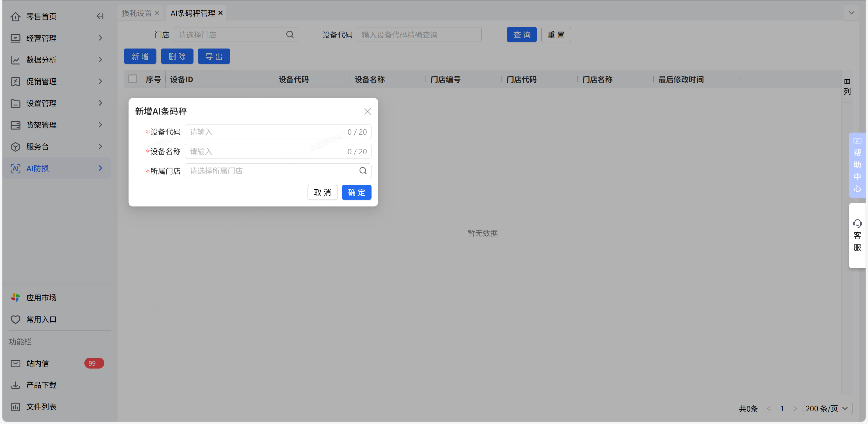Focus the 设备名称 input field
Screen dimensions: 868x424
266,152
